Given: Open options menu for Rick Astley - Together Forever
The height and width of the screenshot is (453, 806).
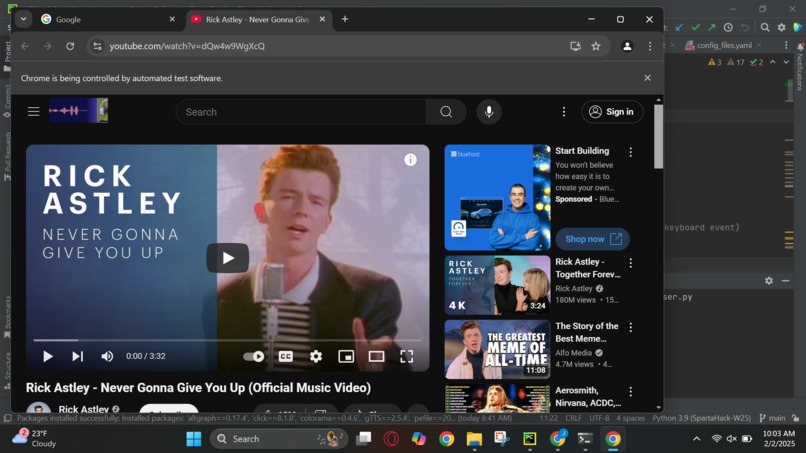Looking at the screenshot, I should click(x=631, y=263).
